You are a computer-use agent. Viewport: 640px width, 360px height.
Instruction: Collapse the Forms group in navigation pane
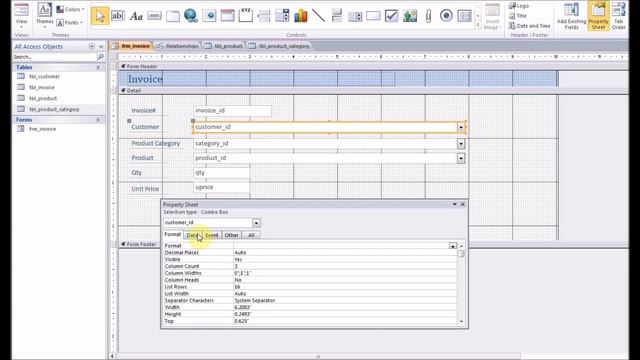click(x=98, y=120)
